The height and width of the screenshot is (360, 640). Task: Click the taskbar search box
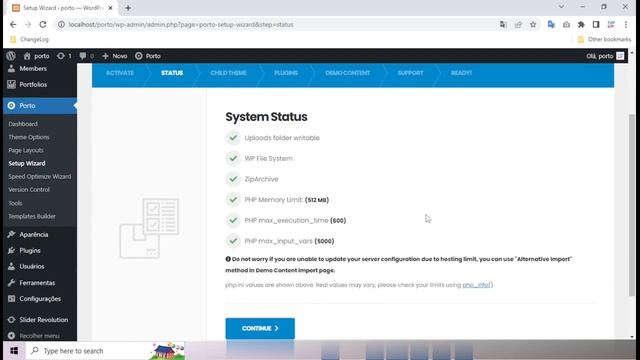coord(105,351)
